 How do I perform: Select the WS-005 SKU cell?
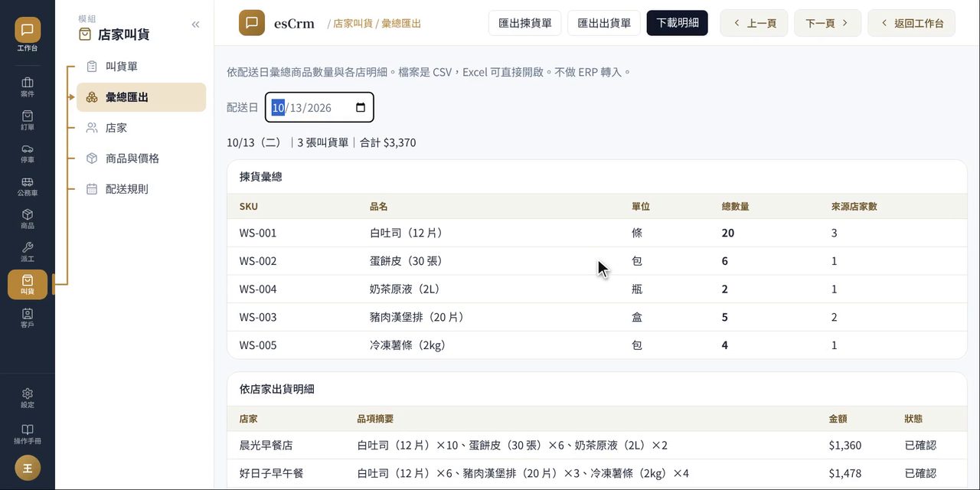[x=258, y=345]
